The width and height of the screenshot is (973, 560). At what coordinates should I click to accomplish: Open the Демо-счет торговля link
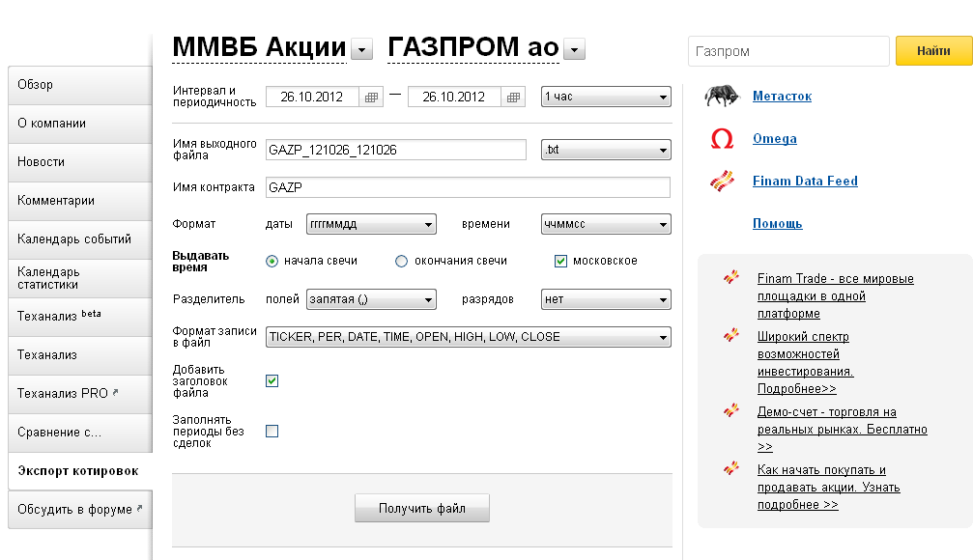[x=842, y=429]
